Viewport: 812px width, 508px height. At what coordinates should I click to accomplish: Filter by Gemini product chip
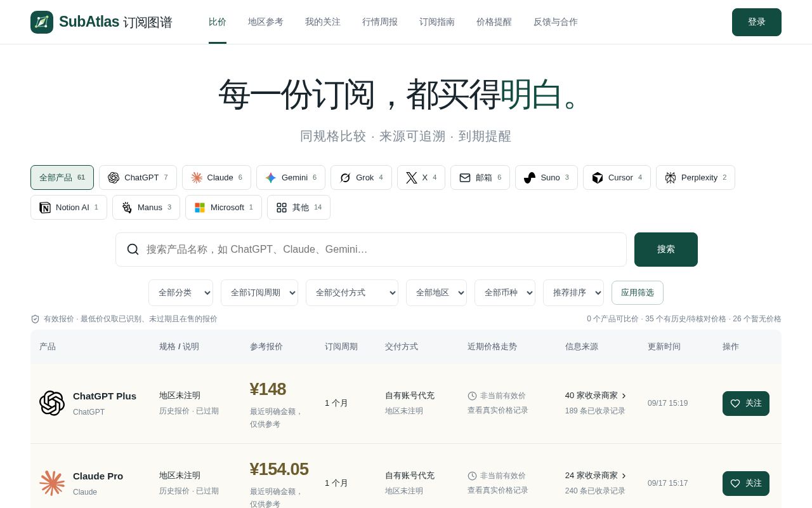pos(291,178)
